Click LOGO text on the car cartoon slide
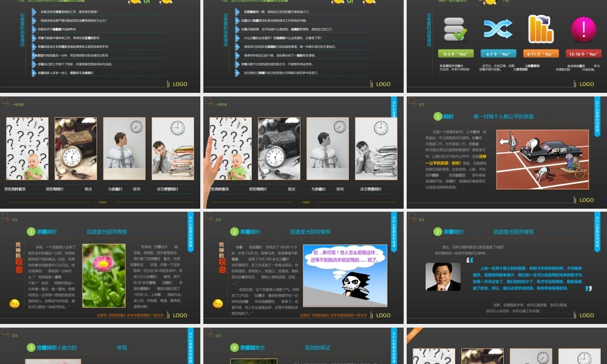Screen dimensions: 607x364 coord(586,200)
